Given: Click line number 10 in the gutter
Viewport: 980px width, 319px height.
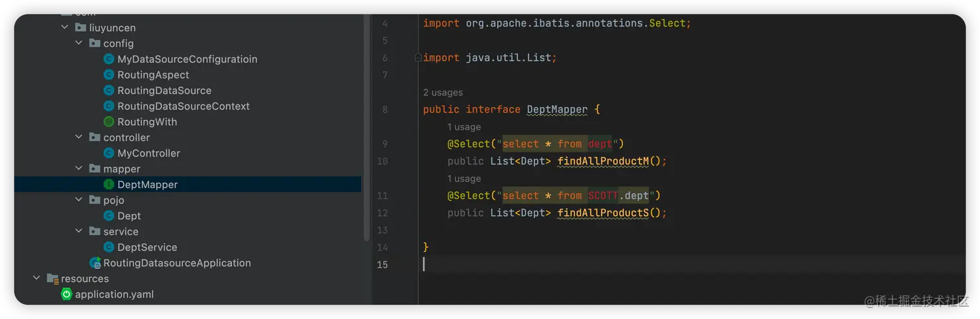Looking at the screenshot, I should click(382, 161).
